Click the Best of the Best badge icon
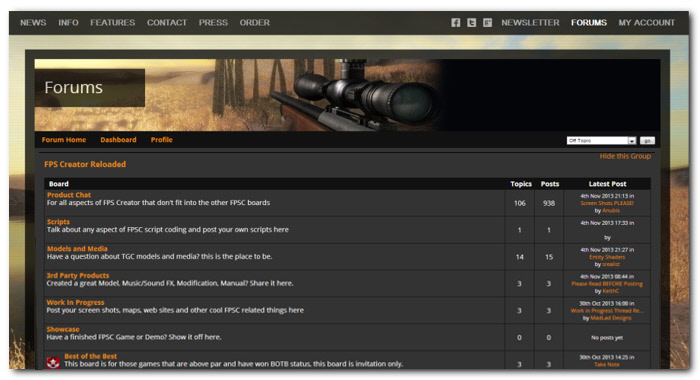Screen dimensions: 700x380 53,363
